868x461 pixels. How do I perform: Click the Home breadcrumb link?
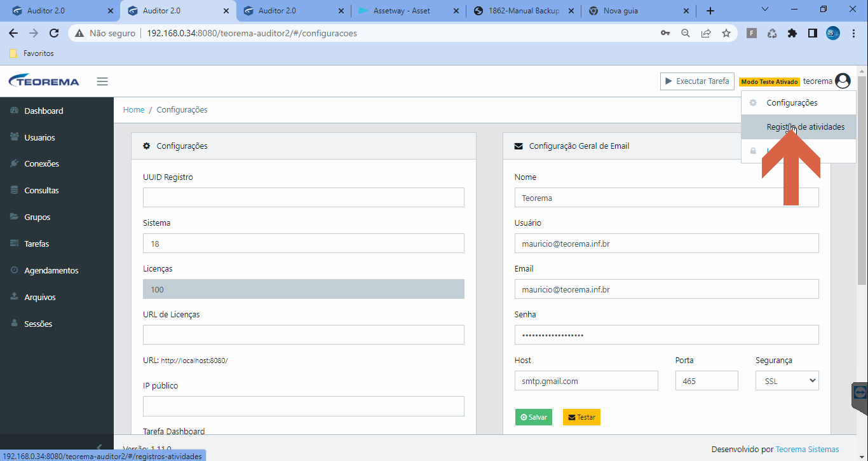tap(133, 109)
